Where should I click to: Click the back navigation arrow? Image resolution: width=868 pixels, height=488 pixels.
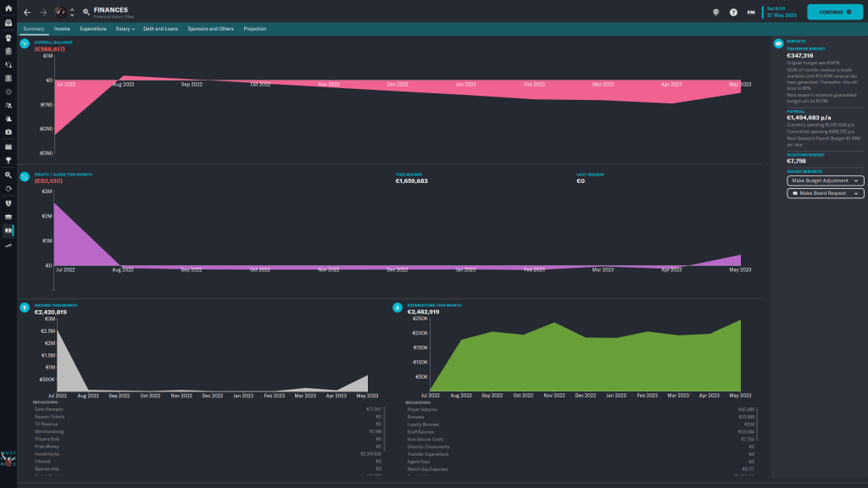pos(26,13)
